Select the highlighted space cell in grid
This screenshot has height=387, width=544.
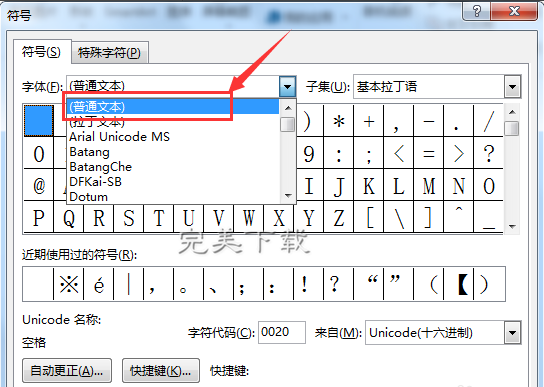click(x=39, y=121)
